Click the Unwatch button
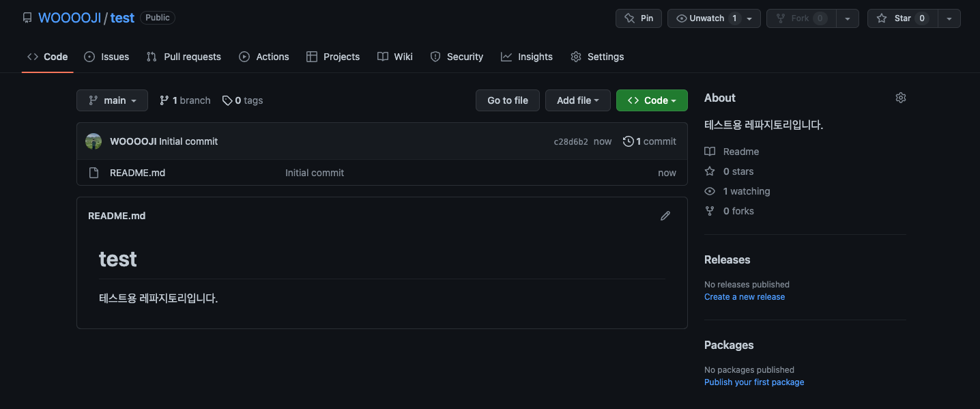This screenshot has width=980, height=409. (x=706, y=18)
